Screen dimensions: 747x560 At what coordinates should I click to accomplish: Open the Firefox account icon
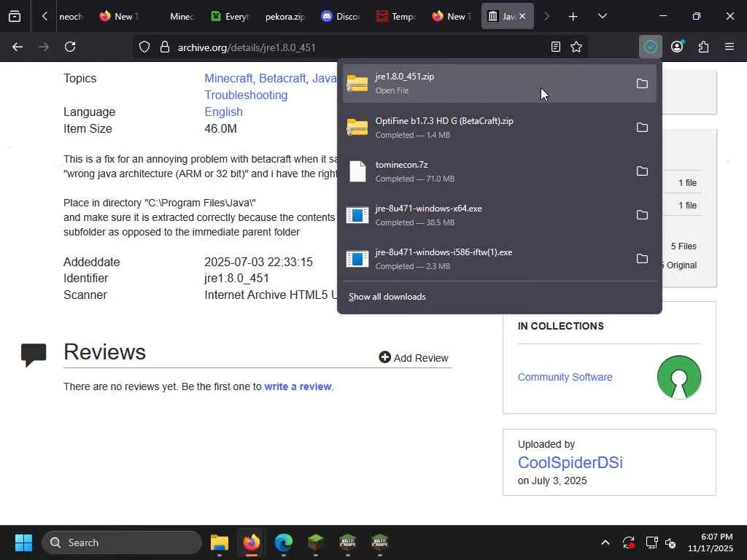coord(677,47)
